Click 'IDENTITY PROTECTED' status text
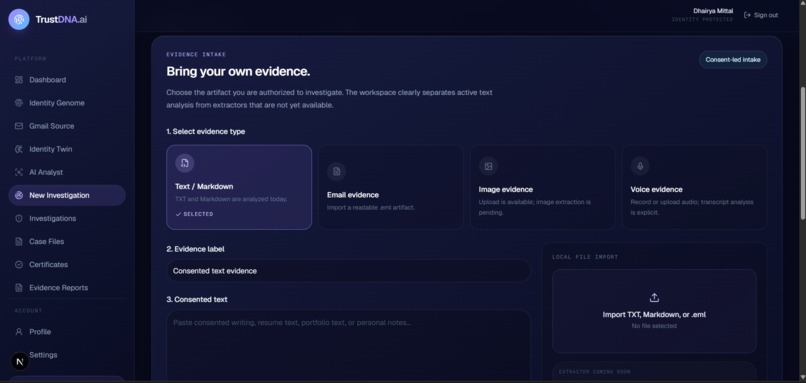 pos(702,20)
